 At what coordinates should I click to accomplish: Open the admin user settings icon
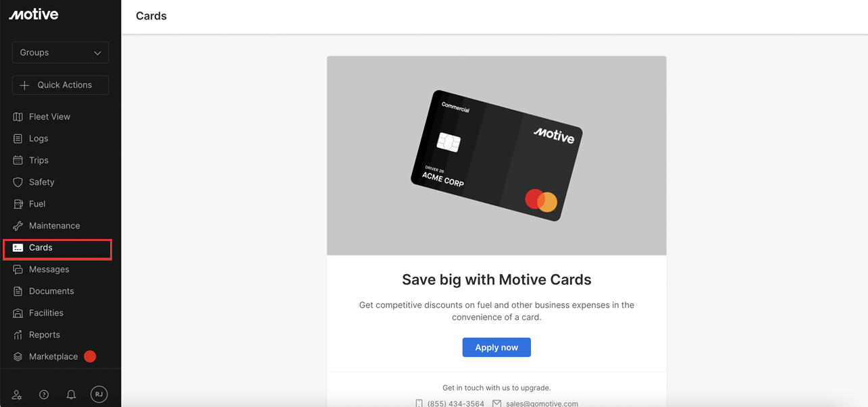17,395
